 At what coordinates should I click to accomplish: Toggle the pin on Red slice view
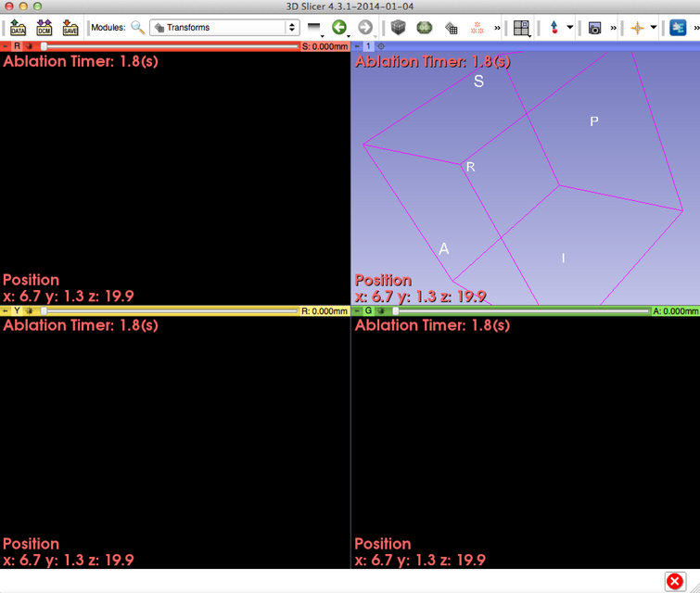[6, 45]
